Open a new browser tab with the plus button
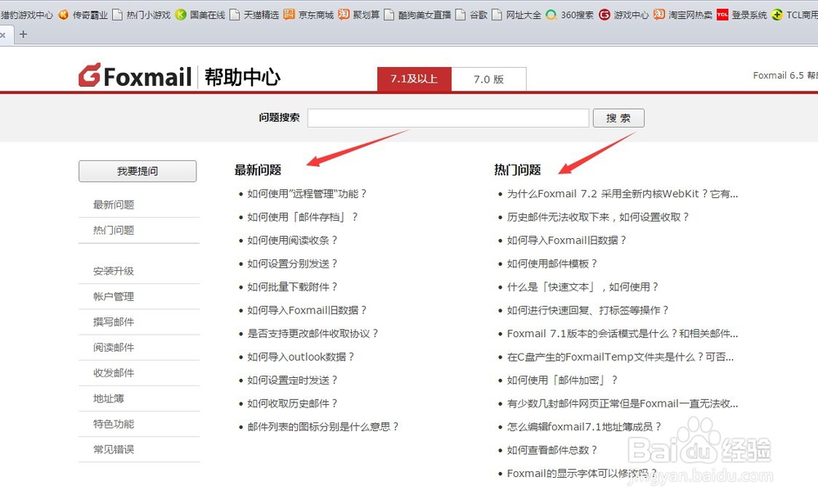This screenshot has width=818, height=504. 23,34
